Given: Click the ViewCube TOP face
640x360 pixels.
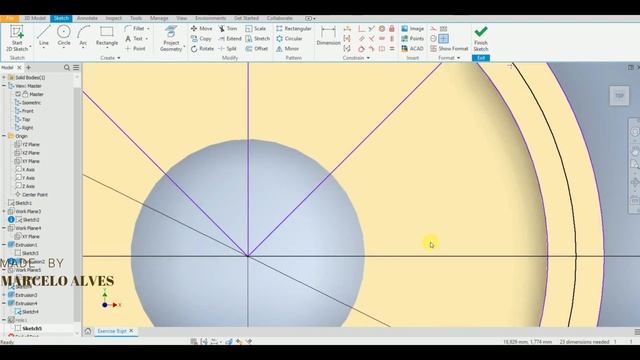Looking at the screenshot, I should tap(619, 96).
